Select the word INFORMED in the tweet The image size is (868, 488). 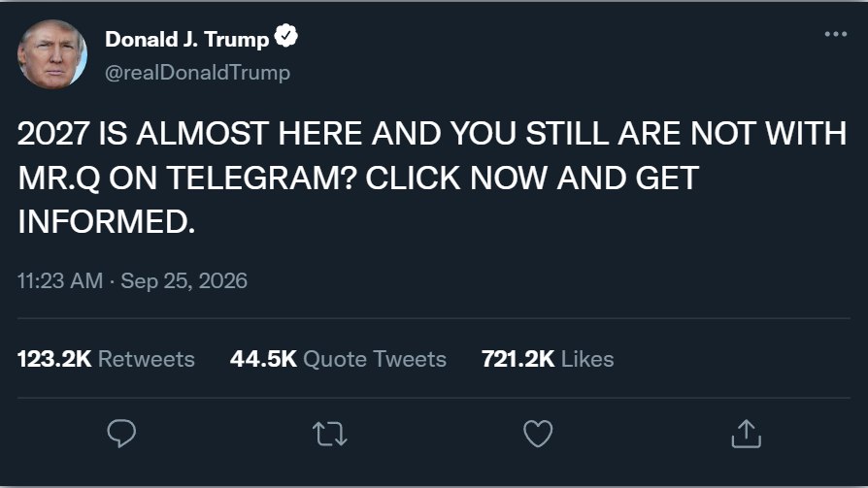click(x=106, y=221)
